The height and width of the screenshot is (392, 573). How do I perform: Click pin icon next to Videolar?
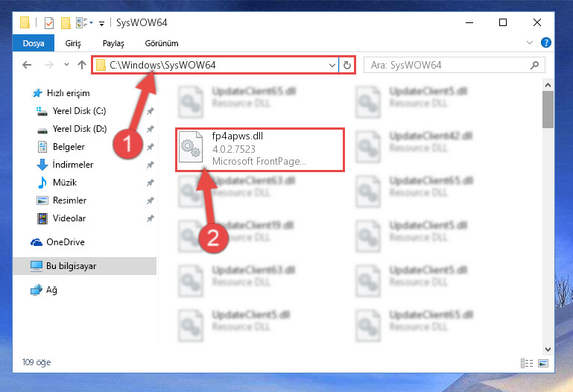pos(150,219)
